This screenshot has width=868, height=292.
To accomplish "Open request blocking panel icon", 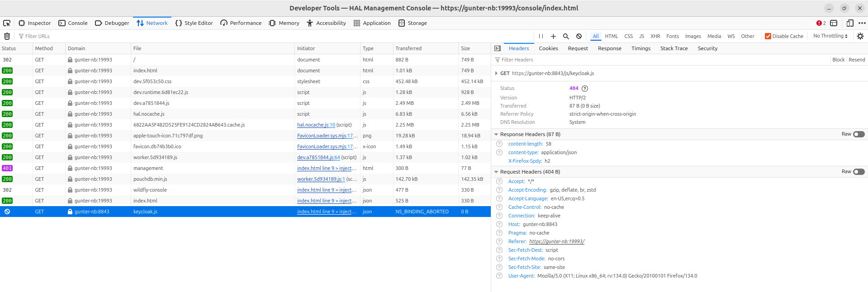I will 579,36.
